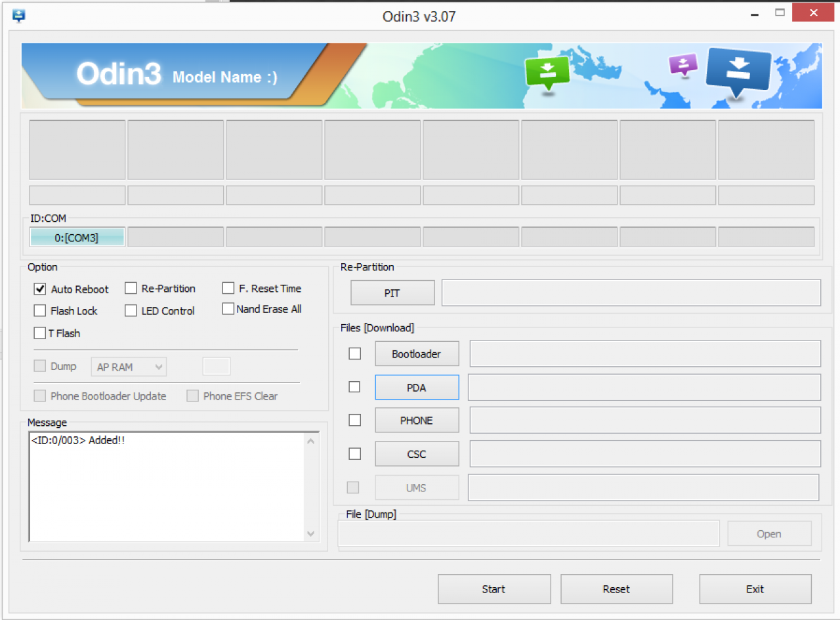Click the Message log scroll up arrow
The image size is (840, 620).
pos(311,442)
